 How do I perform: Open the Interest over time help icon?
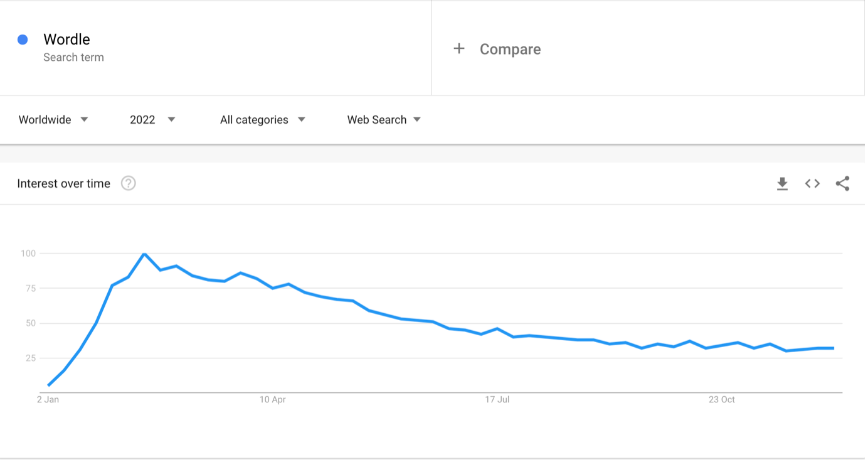tap(129, 183)
